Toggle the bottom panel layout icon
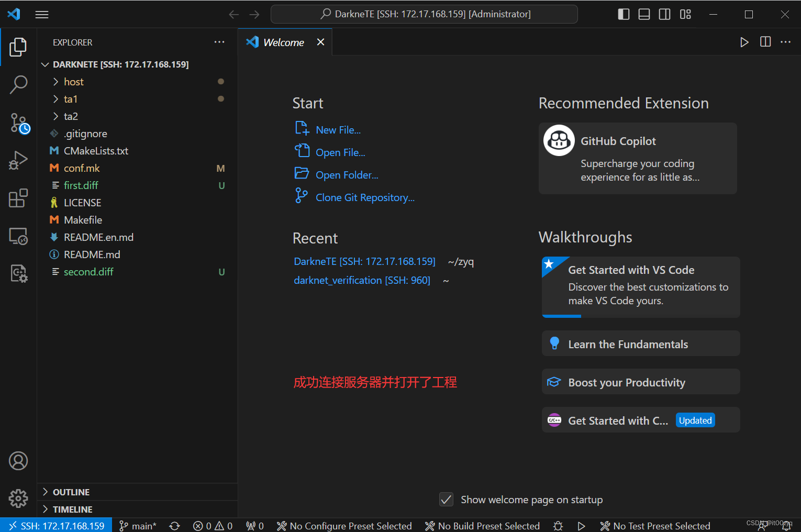801x532 pixels. coord(644,14)
